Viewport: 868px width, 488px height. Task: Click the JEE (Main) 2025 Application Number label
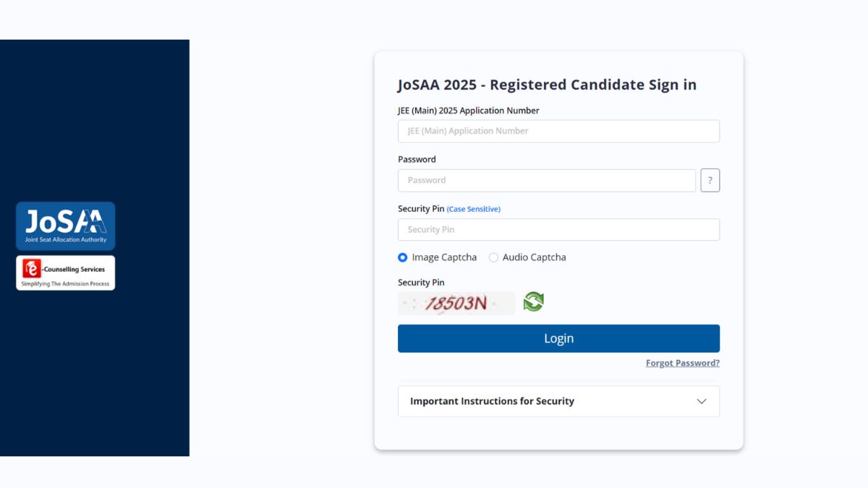click(468, 111)
